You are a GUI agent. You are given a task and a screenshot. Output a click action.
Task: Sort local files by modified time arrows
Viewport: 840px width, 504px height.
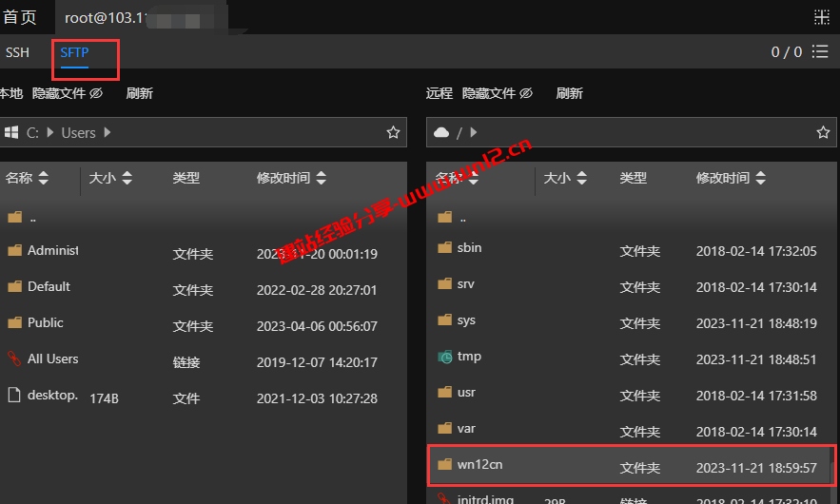click(321, 178)
